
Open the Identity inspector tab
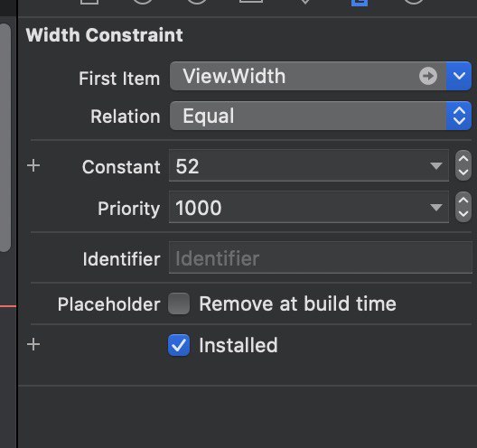251,2
